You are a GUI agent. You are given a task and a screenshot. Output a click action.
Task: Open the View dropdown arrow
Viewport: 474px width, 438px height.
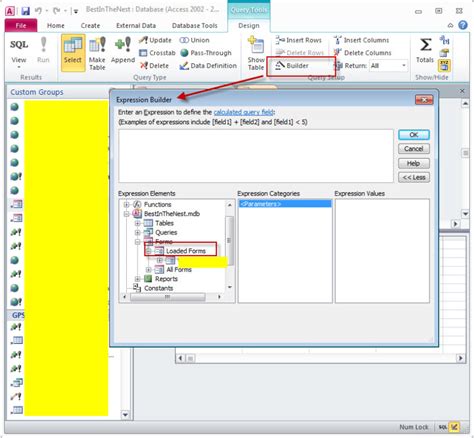click(19, 67)
